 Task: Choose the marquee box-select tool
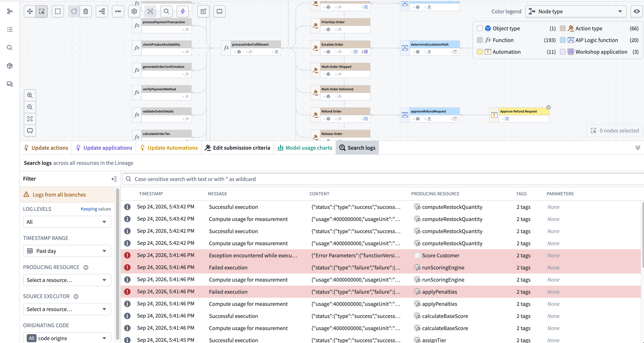tap(58, 11)
